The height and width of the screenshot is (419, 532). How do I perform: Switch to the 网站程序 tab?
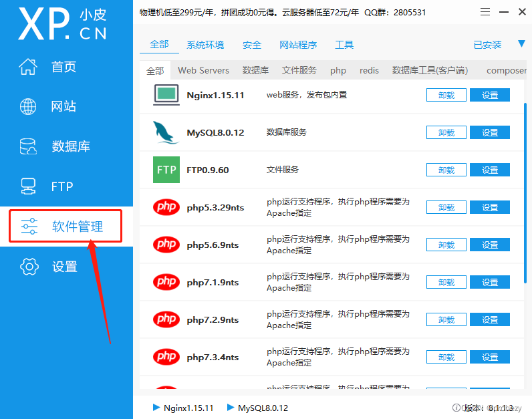click(x=298, y=45)
